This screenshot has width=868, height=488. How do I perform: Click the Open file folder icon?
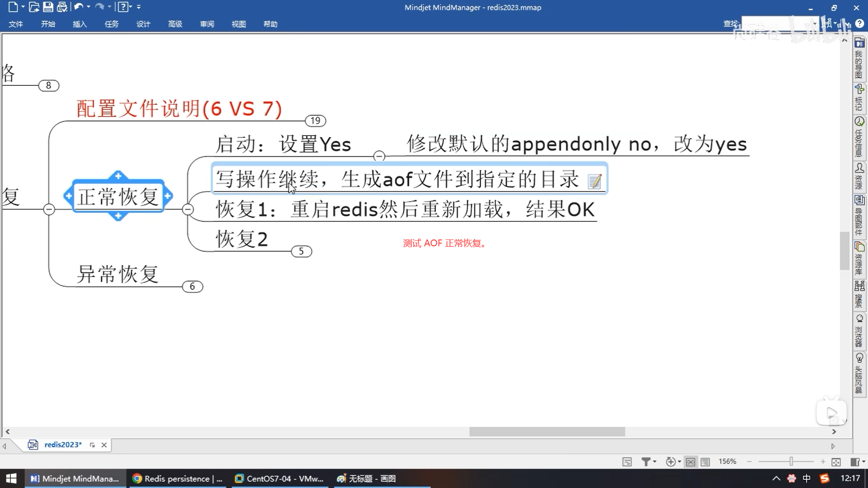point(34,7)
